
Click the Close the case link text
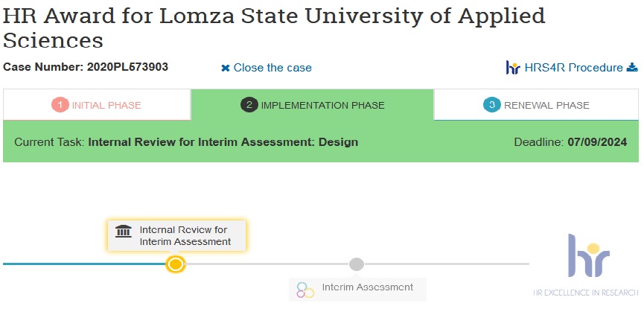[x=272, y=68]
